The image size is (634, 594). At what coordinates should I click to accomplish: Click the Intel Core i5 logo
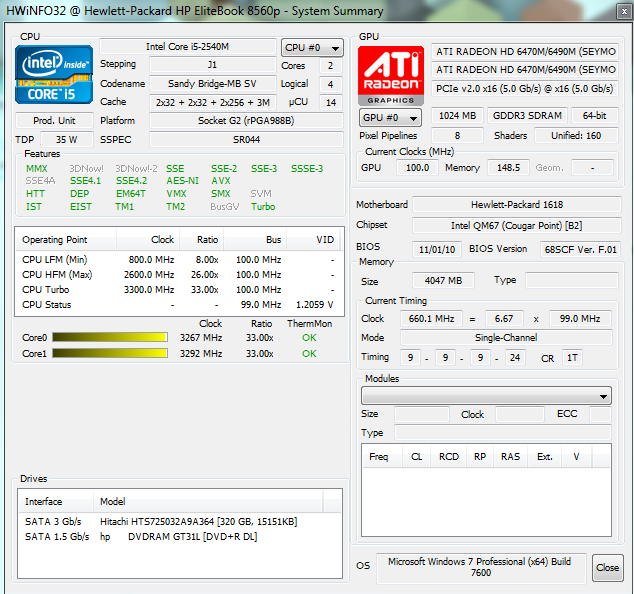(x=54, y=74)
